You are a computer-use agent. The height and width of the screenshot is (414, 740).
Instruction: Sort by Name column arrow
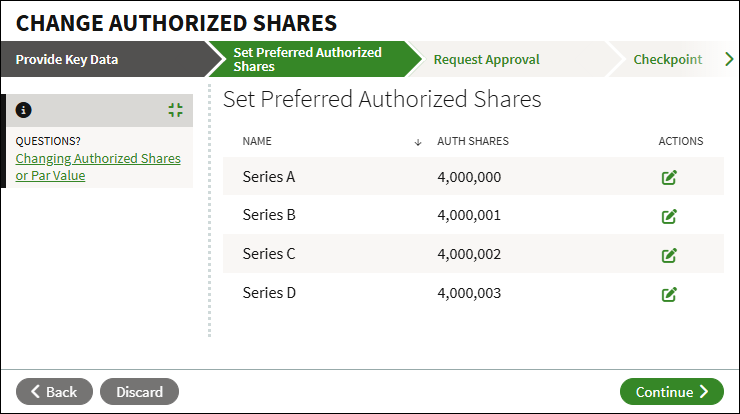[x=418, y=142]
